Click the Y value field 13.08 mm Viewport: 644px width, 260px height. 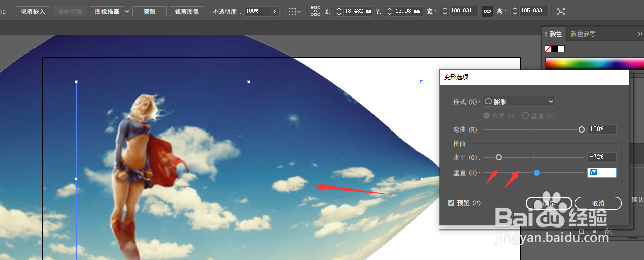click(408, 11)
